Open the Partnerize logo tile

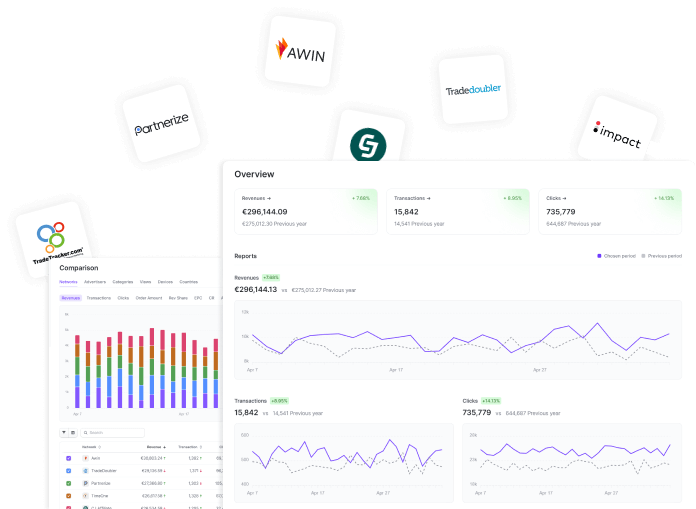click(161, 130)
